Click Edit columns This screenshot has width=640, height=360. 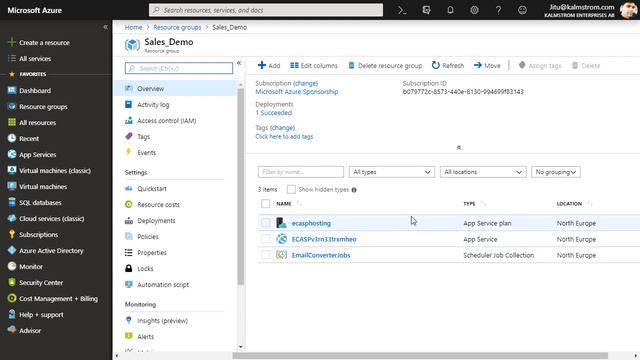tap(314, 65)
